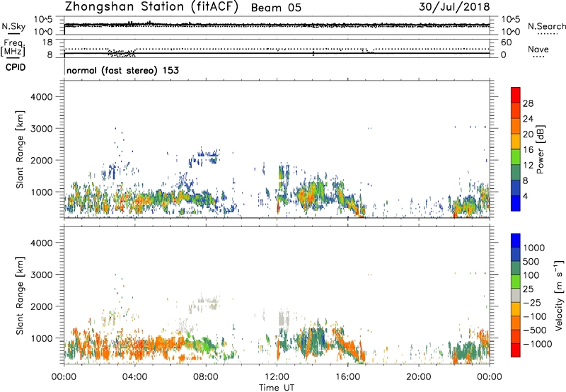
Task: Click the '12:00' time tick label
Action: [x=277, y=377]
